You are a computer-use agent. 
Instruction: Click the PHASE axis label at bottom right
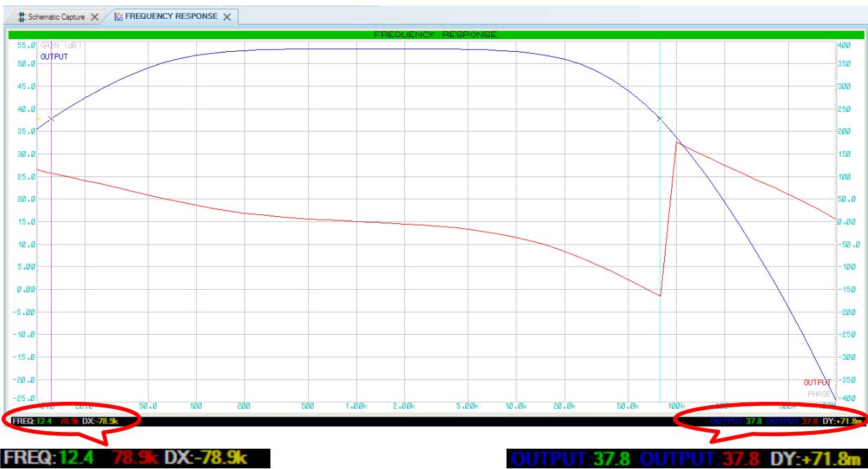[818, 393]
